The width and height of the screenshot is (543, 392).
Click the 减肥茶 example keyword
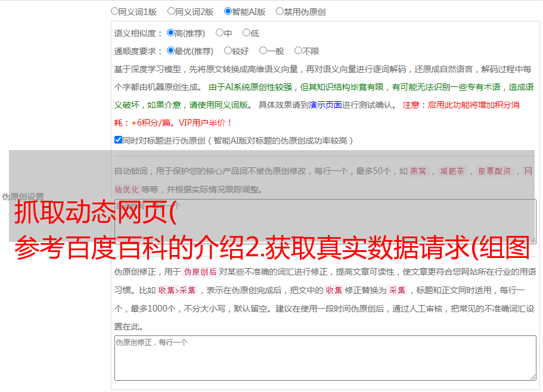click(452, 171)
